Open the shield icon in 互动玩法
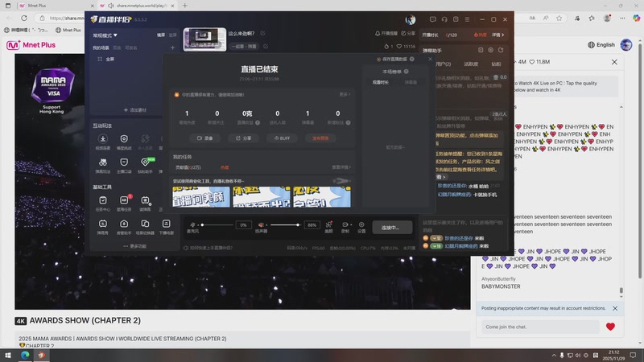The height and width of the screenshot is (362, 644). [x=124, y=138]
